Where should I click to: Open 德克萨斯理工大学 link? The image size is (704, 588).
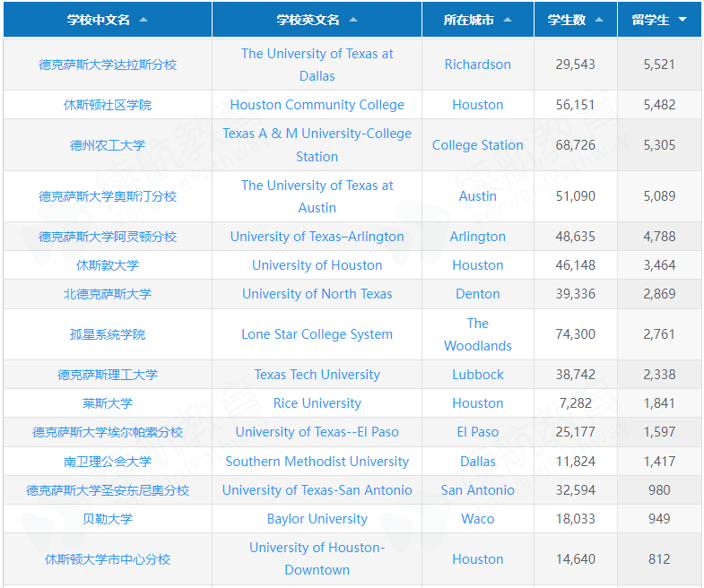[x=108, y=376]
